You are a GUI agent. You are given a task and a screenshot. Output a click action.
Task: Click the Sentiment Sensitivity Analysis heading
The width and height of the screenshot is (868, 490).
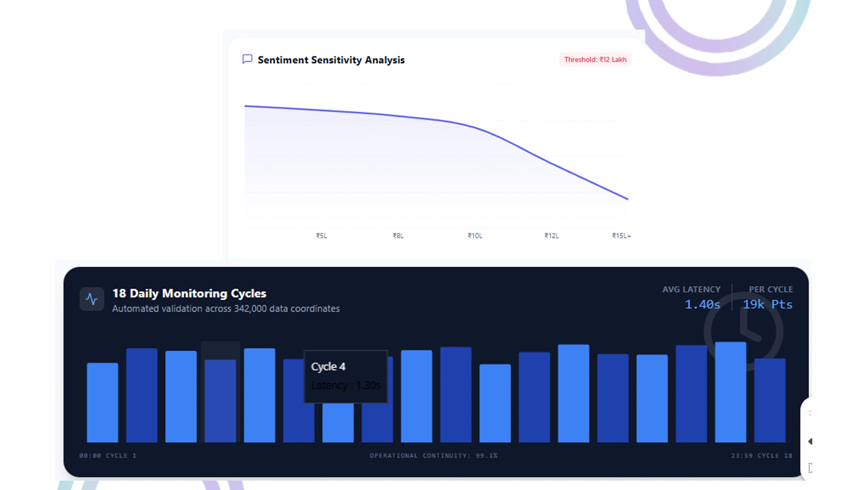pyautogui.click(x=331, y=60)
